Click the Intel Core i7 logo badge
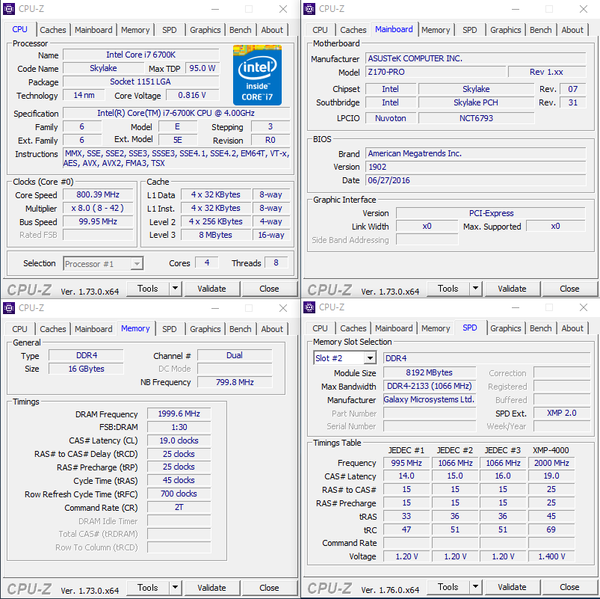600x599 pixels. tap(257, 75)
